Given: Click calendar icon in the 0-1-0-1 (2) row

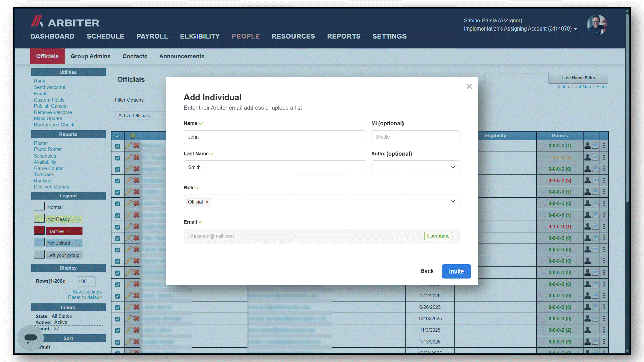Looking at the screenshot, I should tap(595, 180).
